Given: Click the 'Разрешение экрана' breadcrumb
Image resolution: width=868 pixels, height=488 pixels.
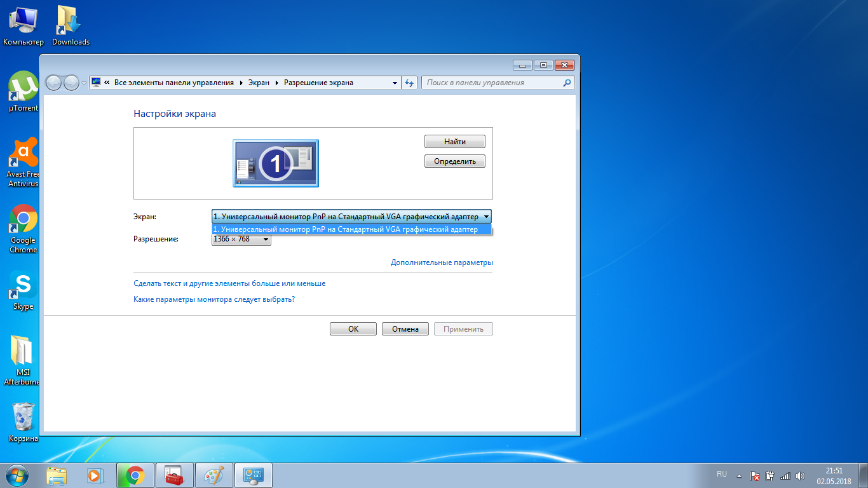Looking at the screenshot, I should click(318, 83).
